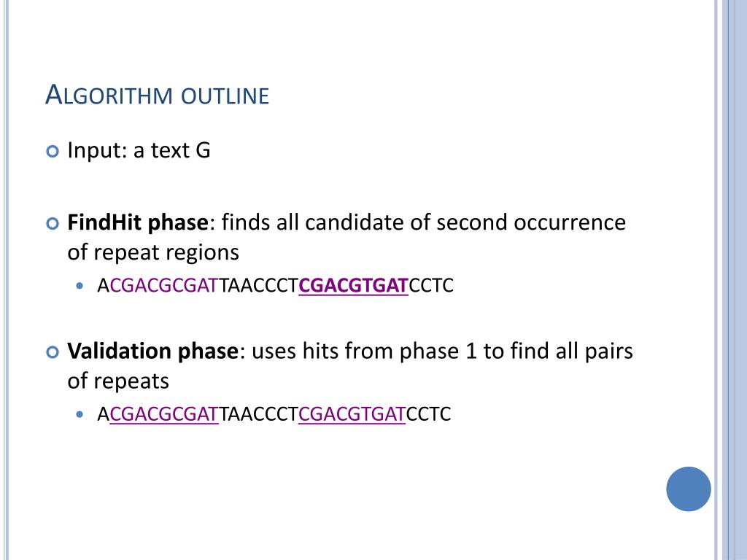Click the ring bullet beside "Input: a text G"
The image size is (747, 560).
tap(51, 152)
